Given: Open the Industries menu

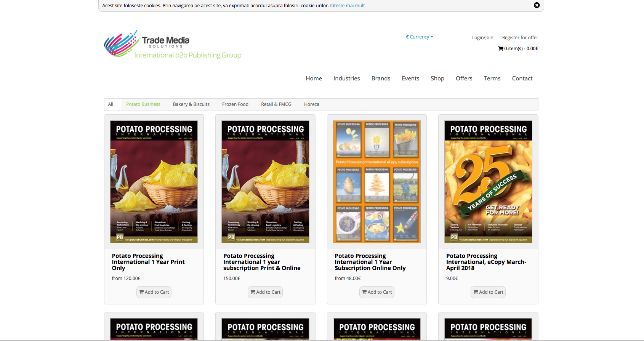Looking at the screenshot, I should pyautogui.click(x=347, y=78).
